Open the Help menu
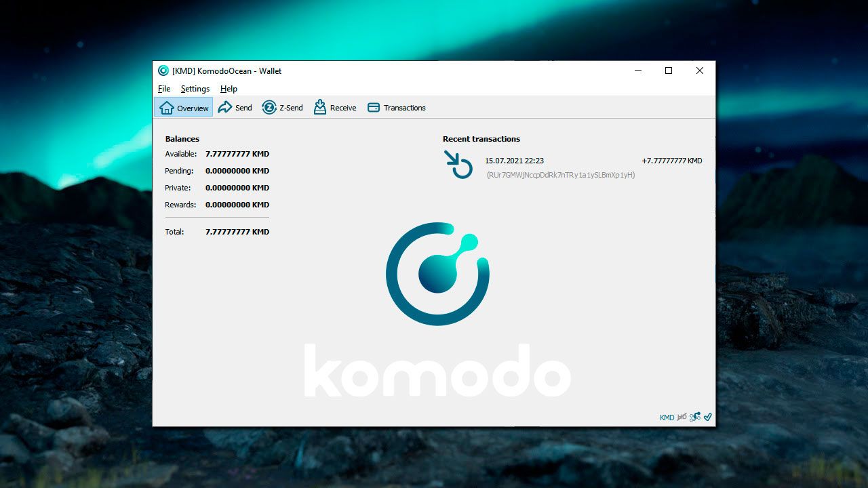This screenshot has width=868, height=488. coord(229,89)
